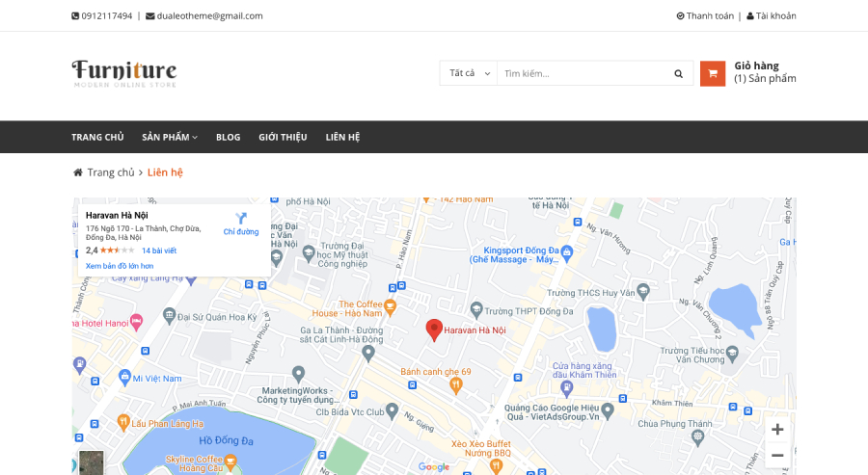This screenshot has height=475, width=868.
Task: Click Skyline Coffee Hoàng Cầu marker
Action: (231, 462)
